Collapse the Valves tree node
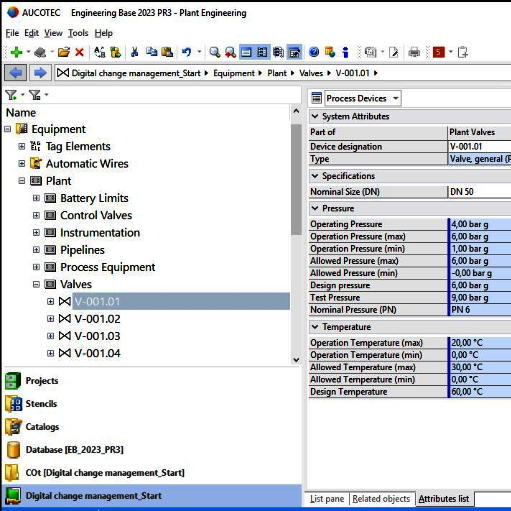This screenshot has width=511, height=511. [36, 284]
